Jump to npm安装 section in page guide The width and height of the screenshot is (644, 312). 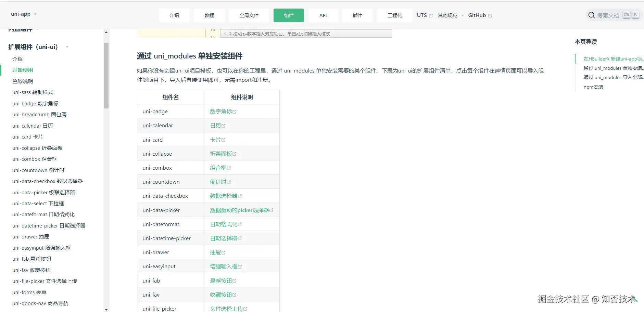pyautogui.click(x=593, y=87)
